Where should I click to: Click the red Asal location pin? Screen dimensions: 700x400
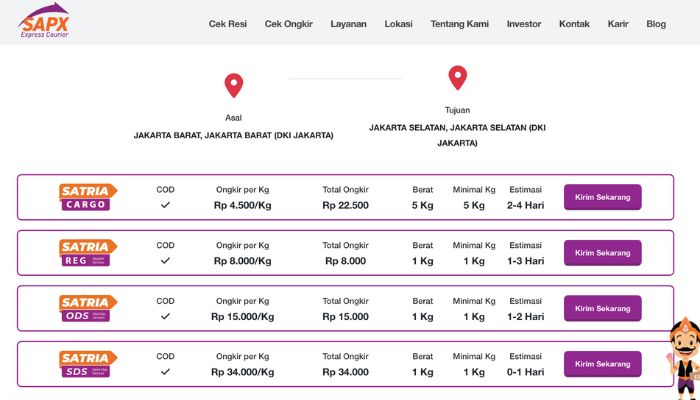pos(234,85)
